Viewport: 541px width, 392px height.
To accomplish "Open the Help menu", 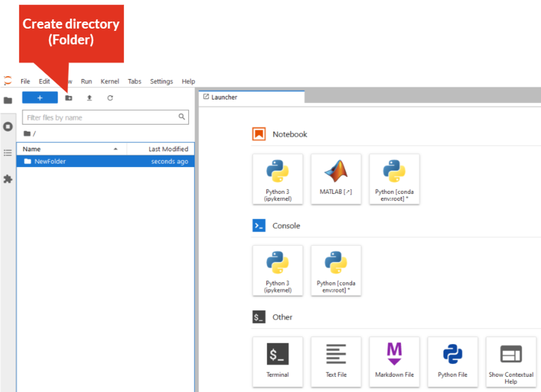I will (x=188, y=82).
